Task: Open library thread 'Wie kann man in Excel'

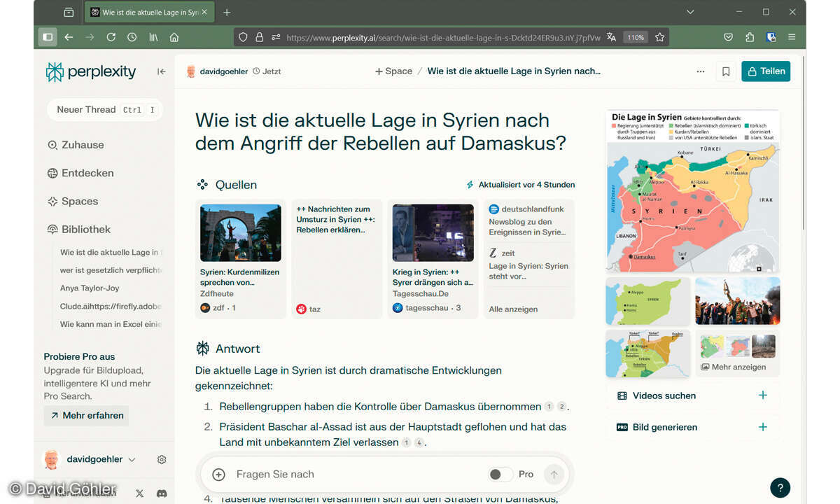Action: click(x=111, y=324)
